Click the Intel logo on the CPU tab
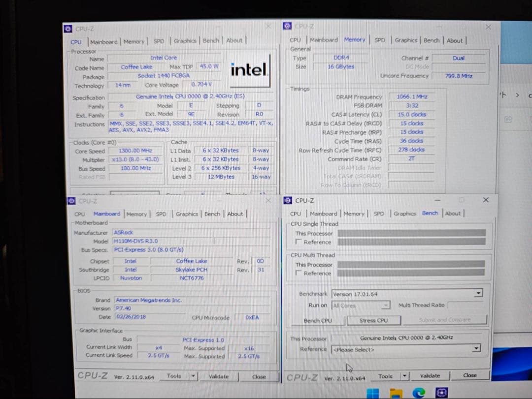This screenshot has width=532, height=399. 249,70
